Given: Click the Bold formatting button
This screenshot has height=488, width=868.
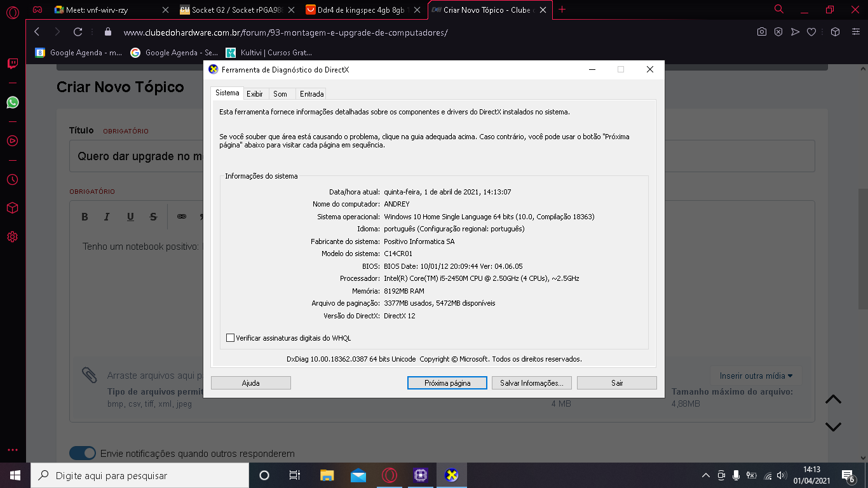Looking at the screenshot, I should click(85, 217).
